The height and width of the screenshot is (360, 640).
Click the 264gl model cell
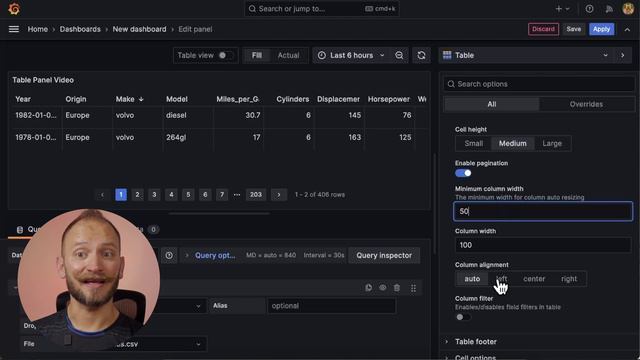[176, 138]
